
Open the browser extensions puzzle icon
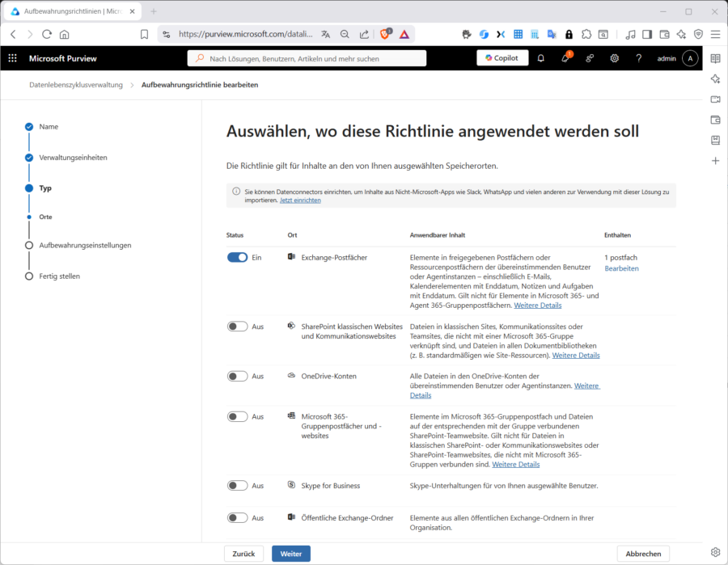586,35
